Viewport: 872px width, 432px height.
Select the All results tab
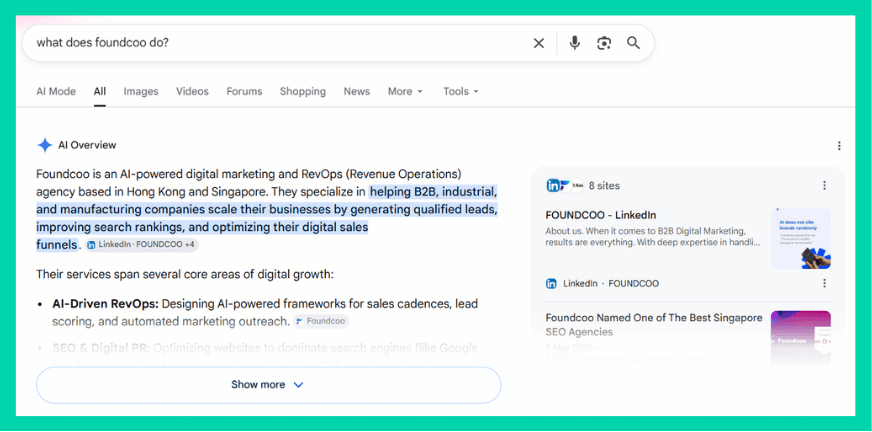(x=100, y=91)
